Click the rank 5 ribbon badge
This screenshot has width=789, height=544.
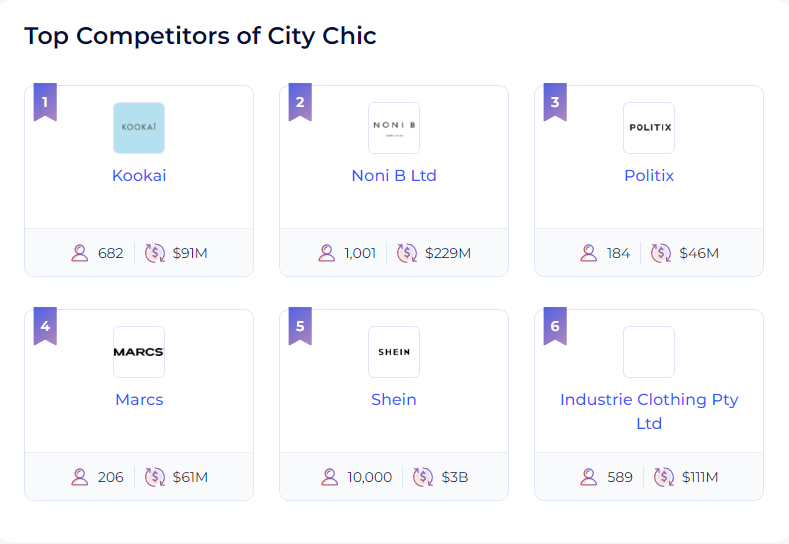(x=300, y=326)
